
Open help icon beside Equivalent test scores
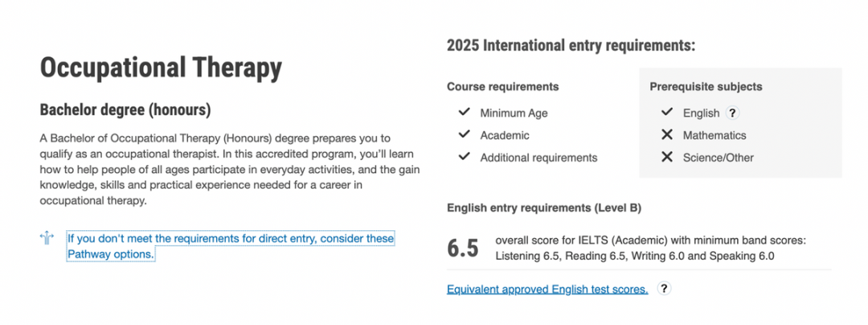pyautogui.click(x=664, y=289)
